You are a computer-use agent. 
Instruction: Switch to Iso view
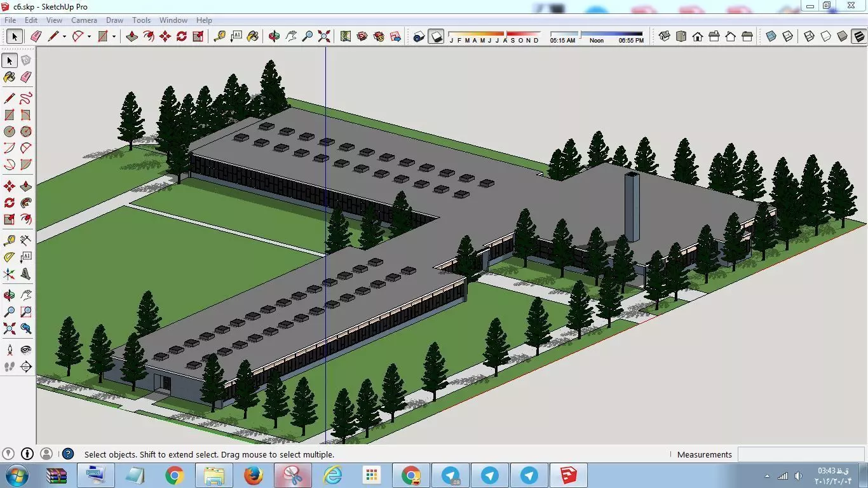pos(665,36)
